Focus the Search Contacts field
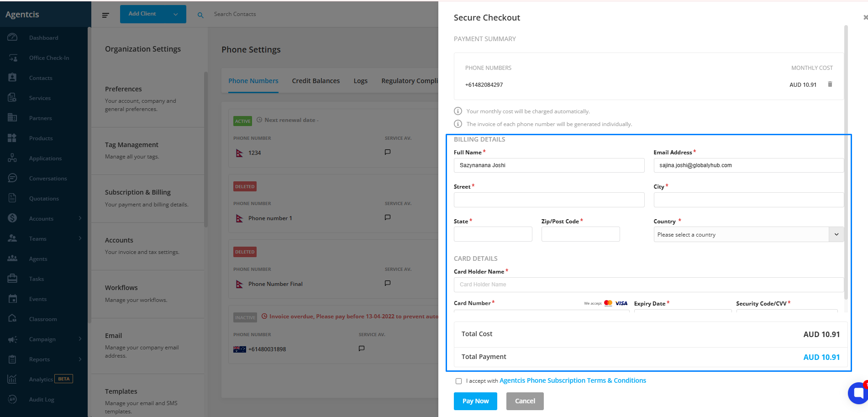 (x=235, y=14)
